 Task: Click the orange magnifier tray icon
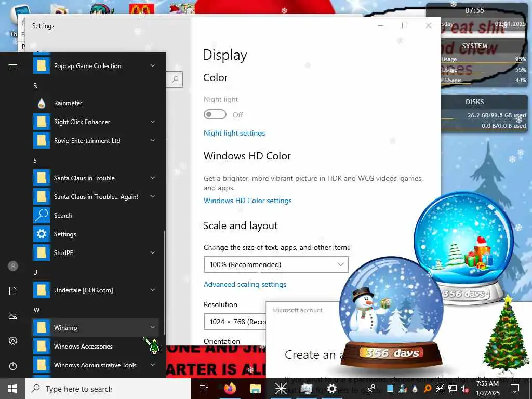coord(428,389)
